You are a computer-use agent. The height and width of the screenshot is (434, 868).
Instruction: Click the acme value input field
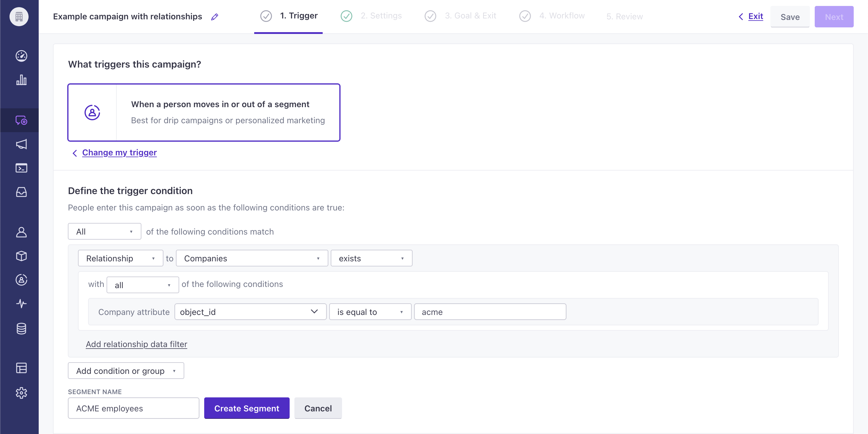(490, 312)
